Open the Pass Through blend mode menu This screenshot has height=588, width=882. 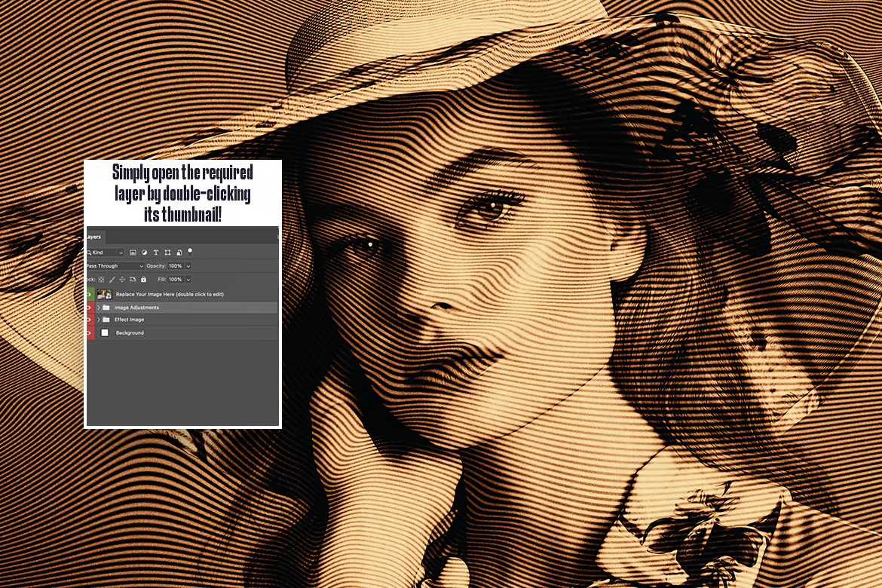click(x=113, y=266)
